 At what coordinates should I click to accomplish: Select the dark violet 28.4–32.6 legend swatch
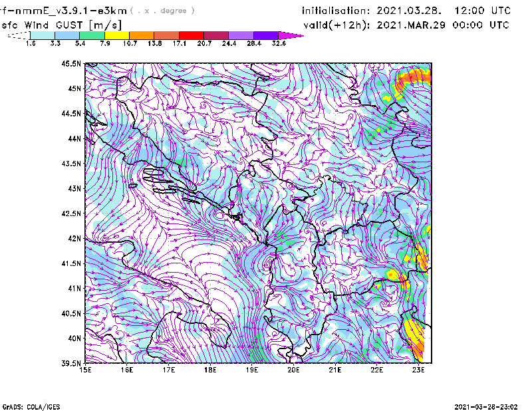pos(265,35)
